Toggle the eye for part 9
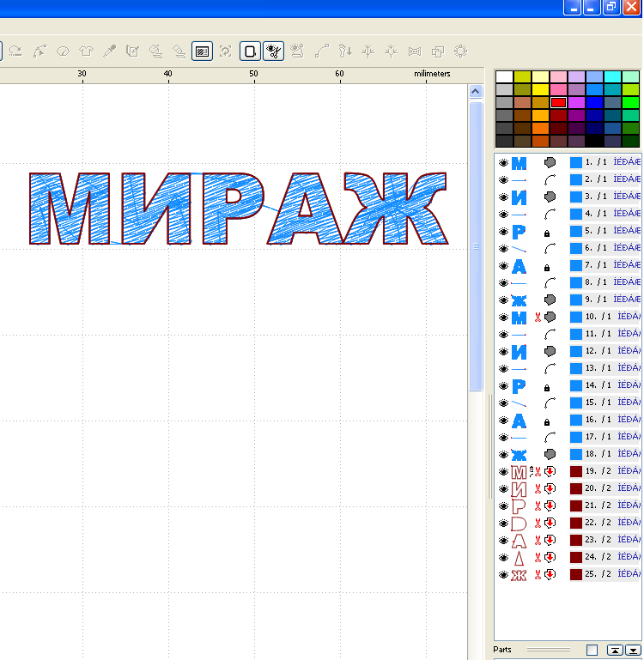The image size is (644, 660). tap(503, 300)
